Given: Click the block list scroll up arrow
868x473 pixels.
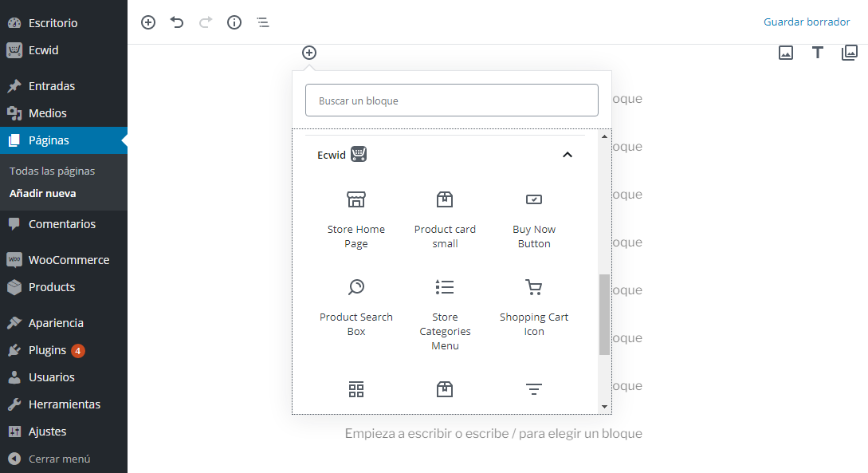Looking at the screenshot, I should (604, 136).
